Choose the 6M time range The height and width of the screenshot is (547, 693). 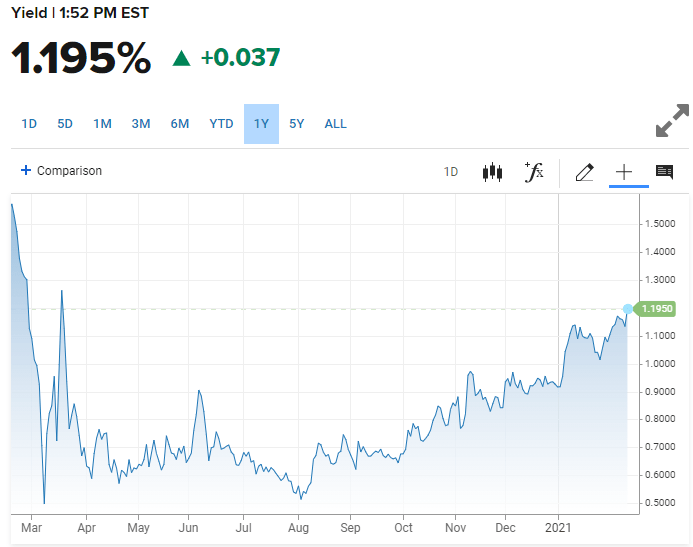point(180,124)
